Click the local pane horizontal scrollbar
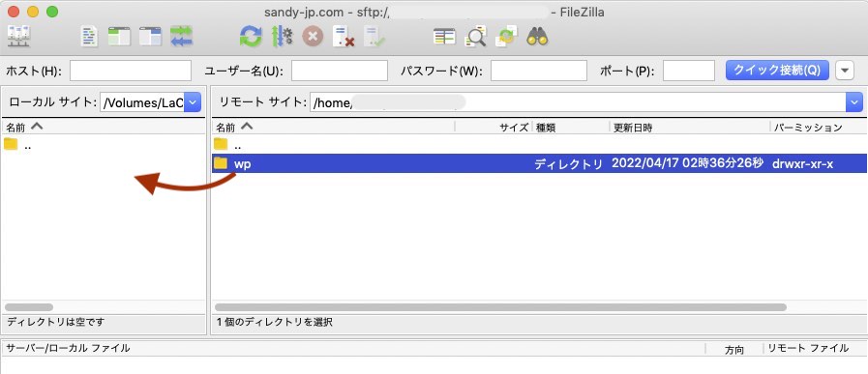The height and width of the screenshot is (374, 868). click(29, 307)
